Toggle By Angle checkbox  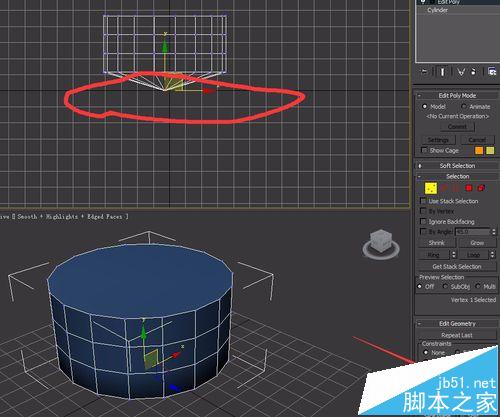click(x=423, y=231)
